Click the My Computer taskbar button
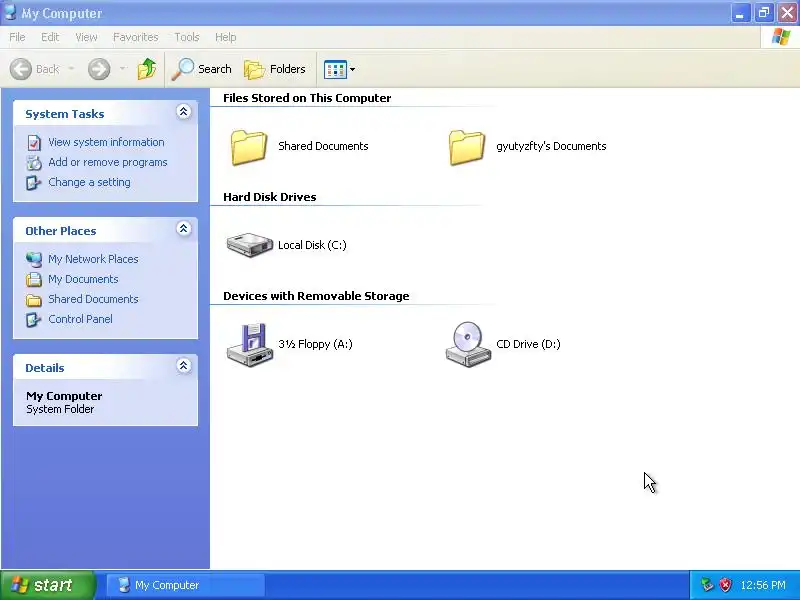Image resolution: width=800 pixels, height=600 pixels. click(x=186, y=585)
